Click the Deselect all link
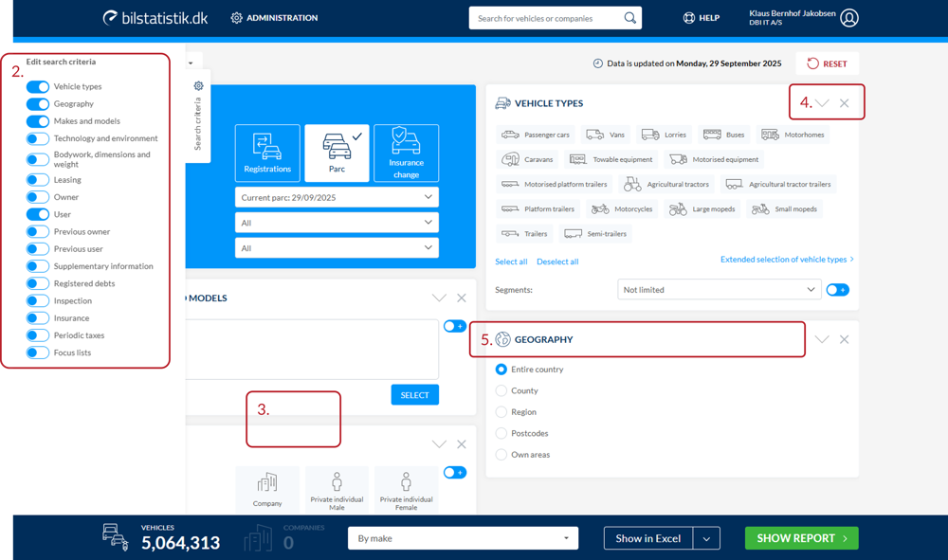The width and height of the screenshot is (948, 560). tap(557, 262)
